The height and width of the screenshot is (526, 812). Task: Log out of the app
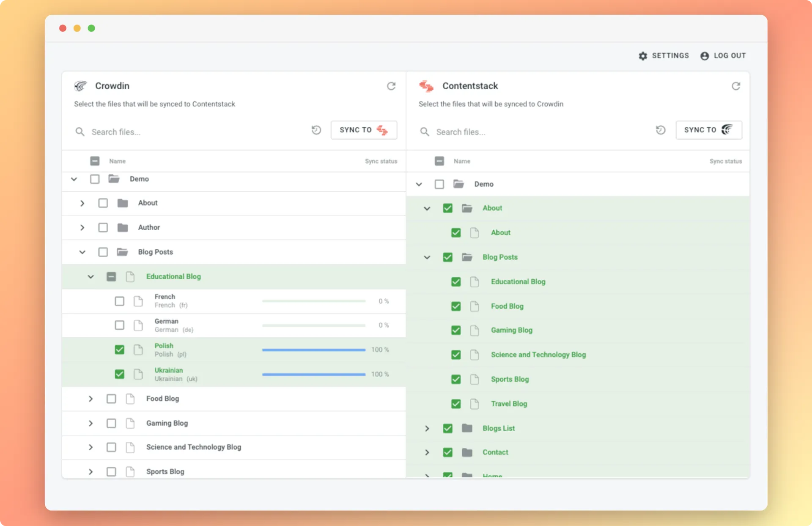[x=723, y=56]
